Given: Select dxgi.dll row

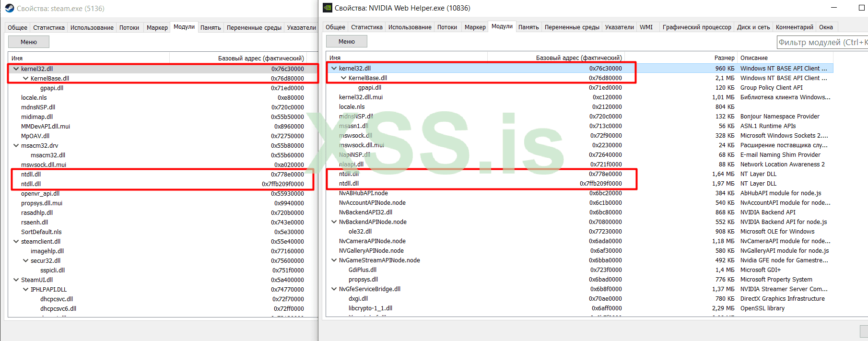Looking at the screenshot, I should 579,298.
